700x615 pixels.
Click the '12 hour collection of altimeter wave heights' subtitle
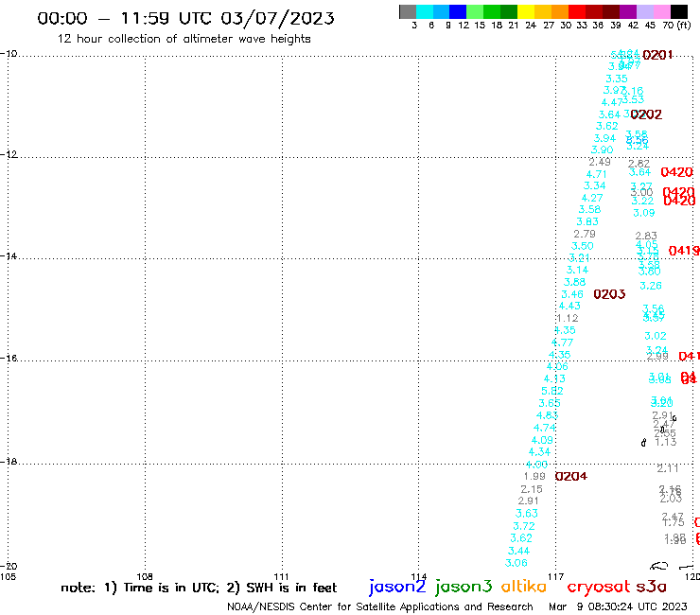pos(184,39)
